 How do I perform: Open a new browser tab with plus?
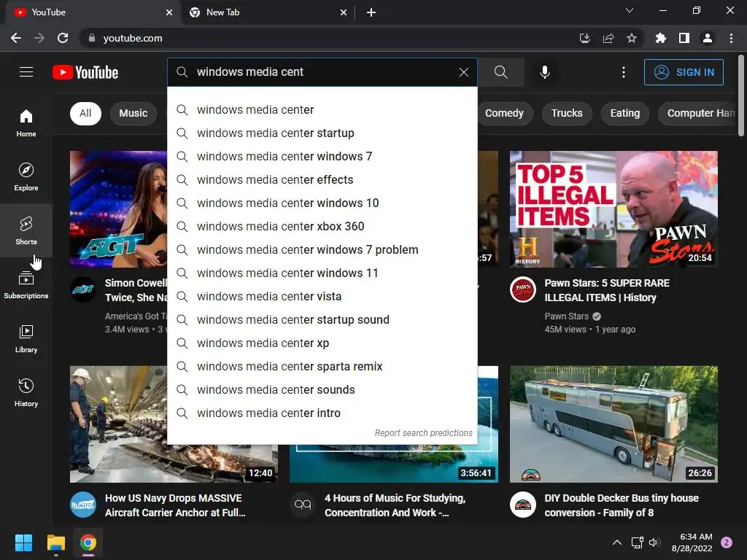tap(371, 12)
